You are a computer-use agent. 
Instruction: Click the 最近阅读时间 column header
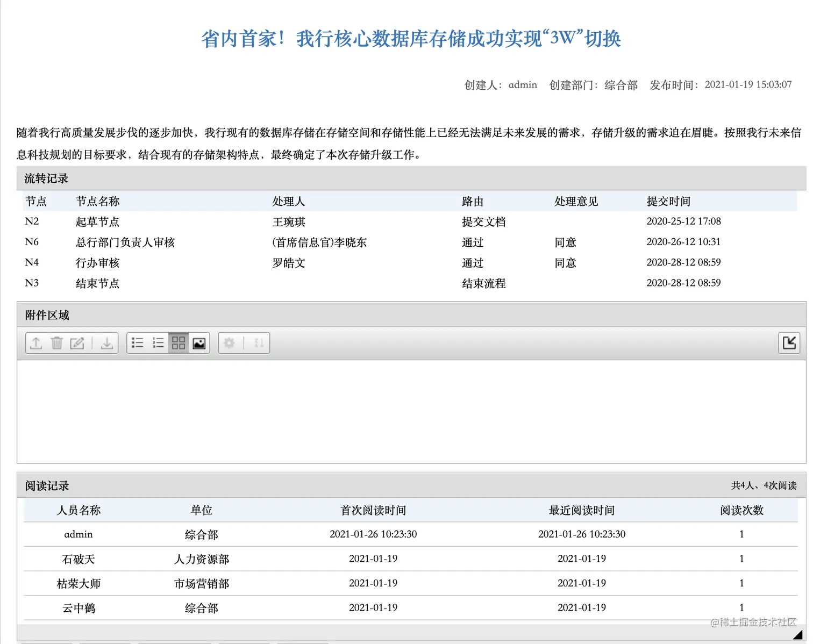(582, 510)
